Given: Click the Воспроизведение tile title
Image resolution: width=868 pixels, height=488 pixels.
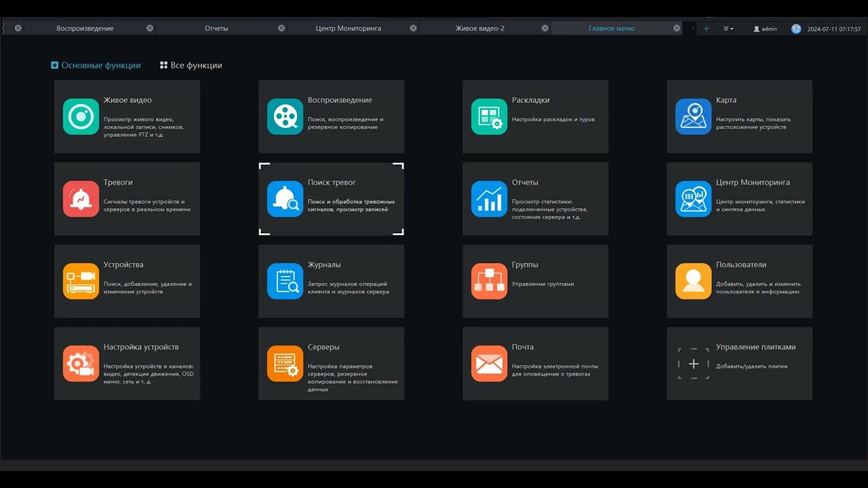Looking at the screenshot, I should pos(340,100).
